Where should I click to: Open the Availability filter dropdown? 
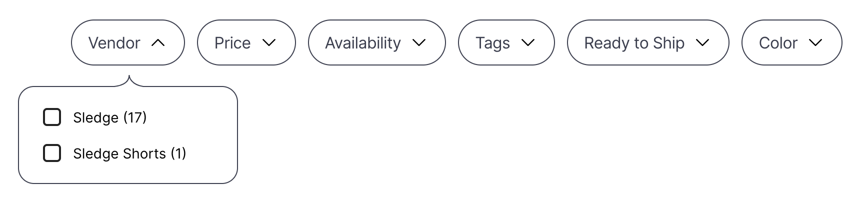[x=376, y=43]
